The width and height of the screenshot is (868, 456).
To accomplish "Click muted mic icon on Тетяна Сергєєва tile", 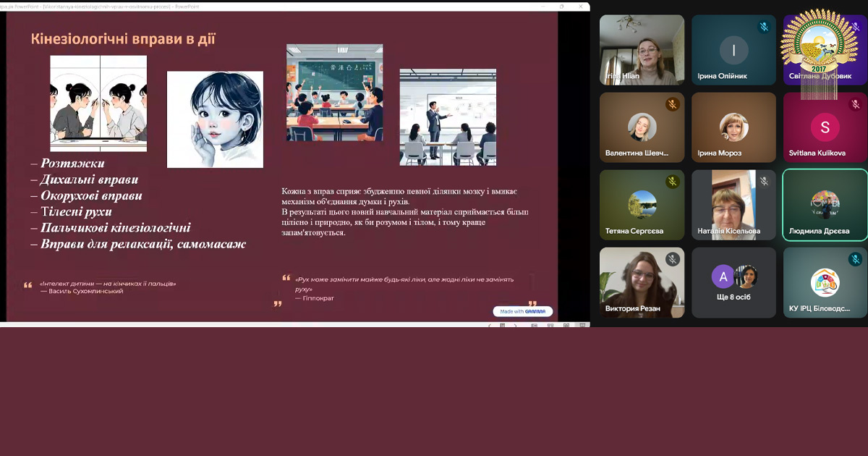I will 672,182.
